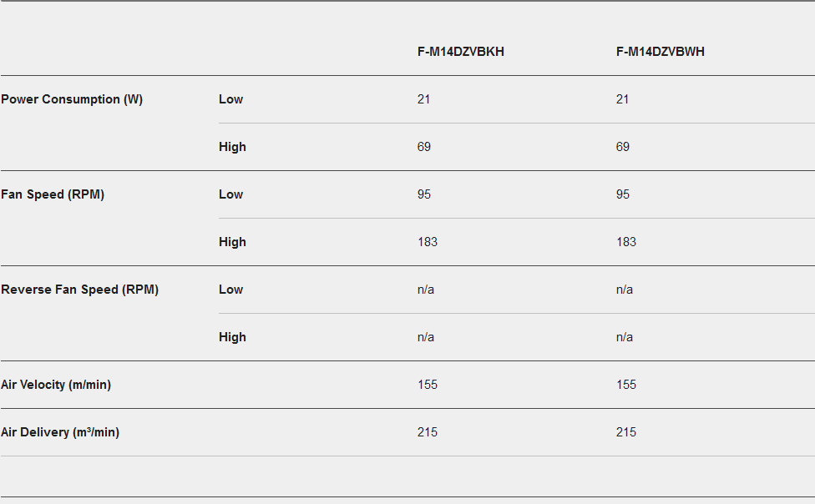Click the High label in Reverse Fan Speed
Image resolution: width=815 pixels, height=504 pixels.
232,337
